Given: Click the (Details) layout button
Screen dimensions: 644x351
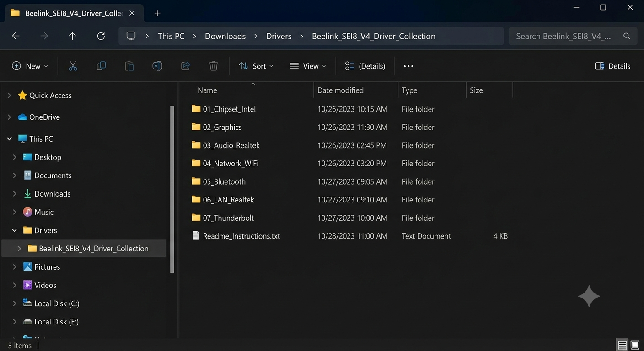Looking at the screenshot, I should tap(365, 66).
